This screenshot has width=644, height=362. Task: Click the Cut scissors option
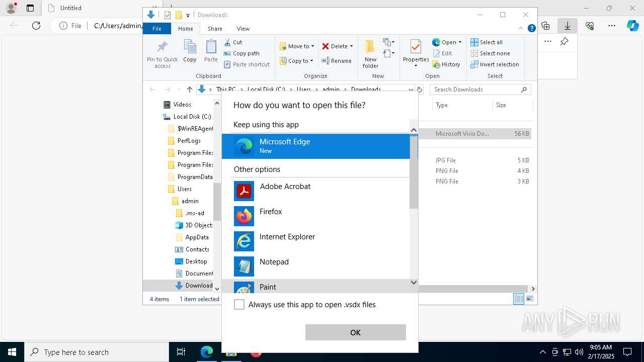pos(233,42)
